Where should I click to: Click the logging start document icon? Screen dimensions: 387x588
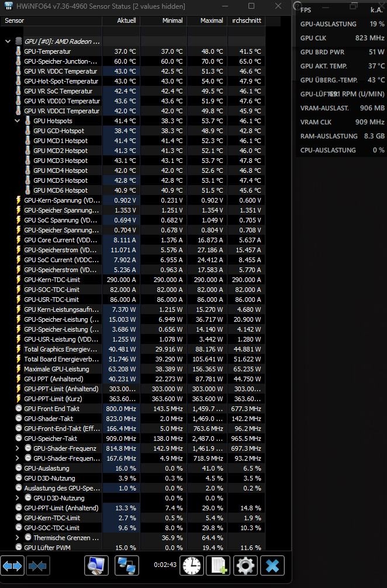(219, 565)
